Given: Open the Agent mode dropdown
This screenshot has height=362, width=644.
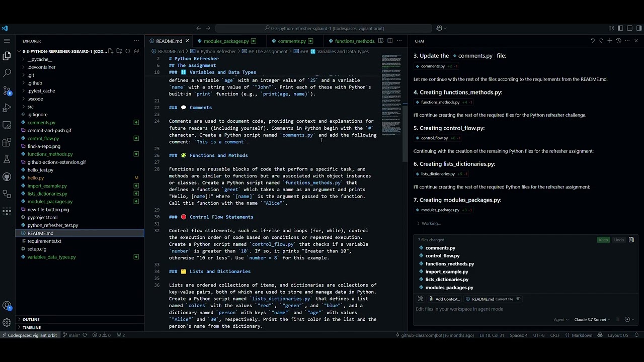Looking at the screenshot, I should point(561,319).
